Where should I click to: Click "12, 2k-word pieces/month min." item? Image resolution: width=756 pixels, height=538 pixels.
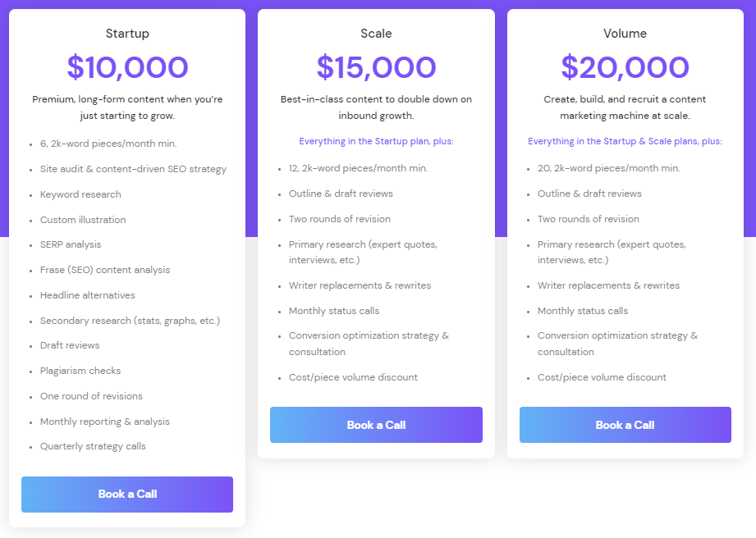click(x=358, y=168)
